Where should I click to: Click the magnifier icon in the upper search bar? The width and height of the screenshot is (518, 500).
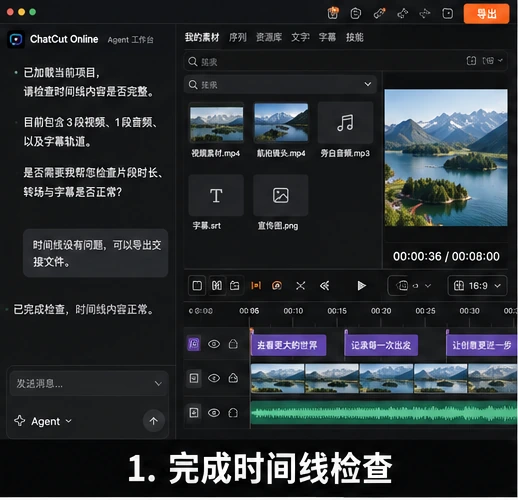coord(193,61)
